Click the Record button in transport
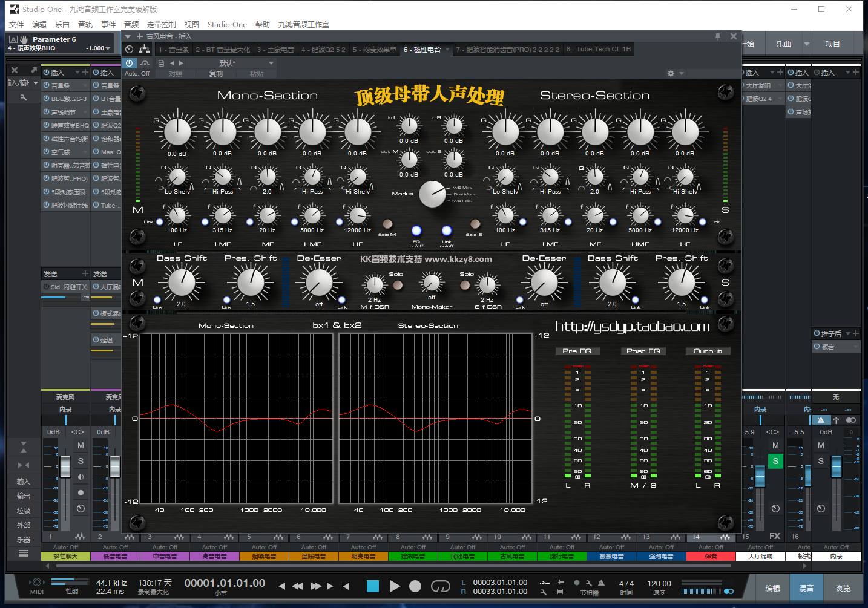The image size is (868, 608). 415,586
